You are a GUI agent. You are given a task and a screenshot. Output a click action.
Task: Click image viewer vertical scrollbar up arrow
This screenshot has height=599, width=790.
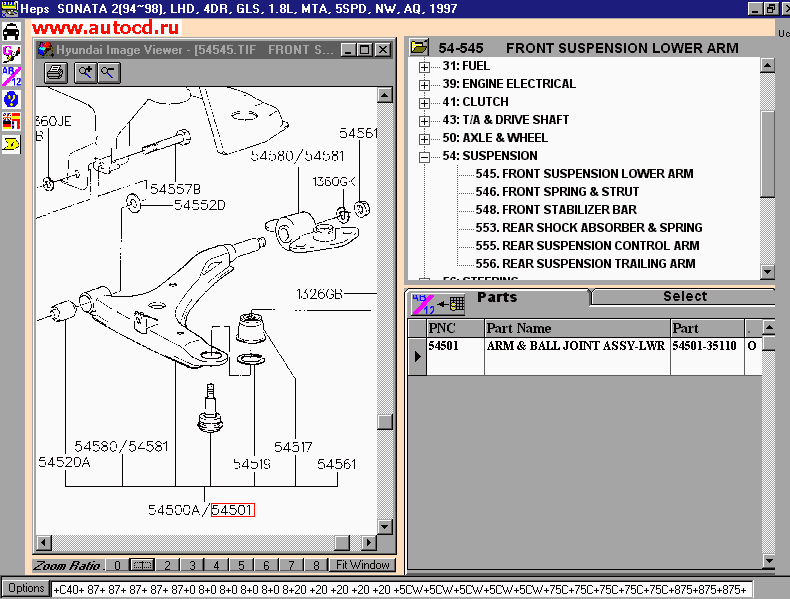click(384, 95)
